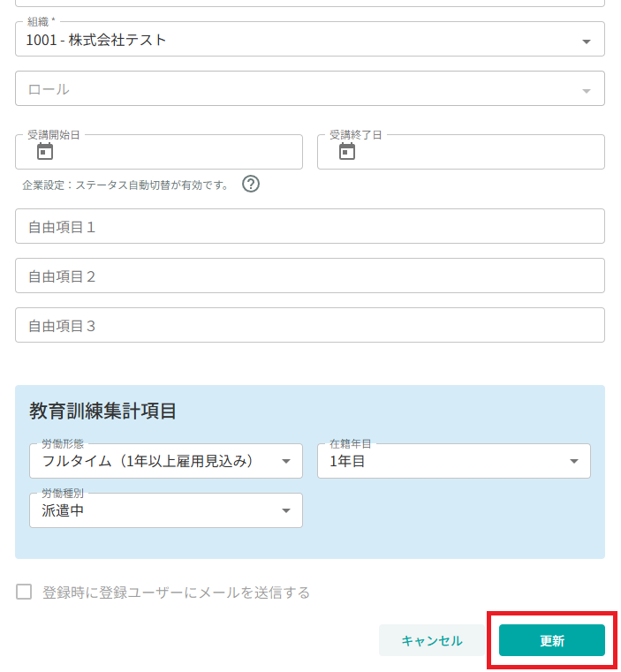Viewport: 621px width, 672px height.
Task: Focus the 自由項目2 input field
Action: [310, 276]
